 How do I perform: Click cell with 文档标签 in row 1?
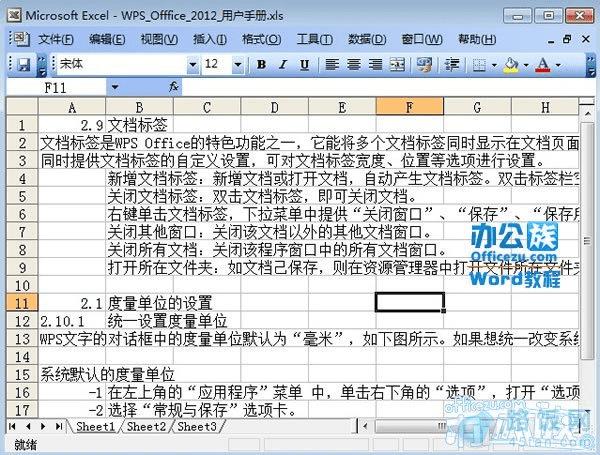[139, 125]
